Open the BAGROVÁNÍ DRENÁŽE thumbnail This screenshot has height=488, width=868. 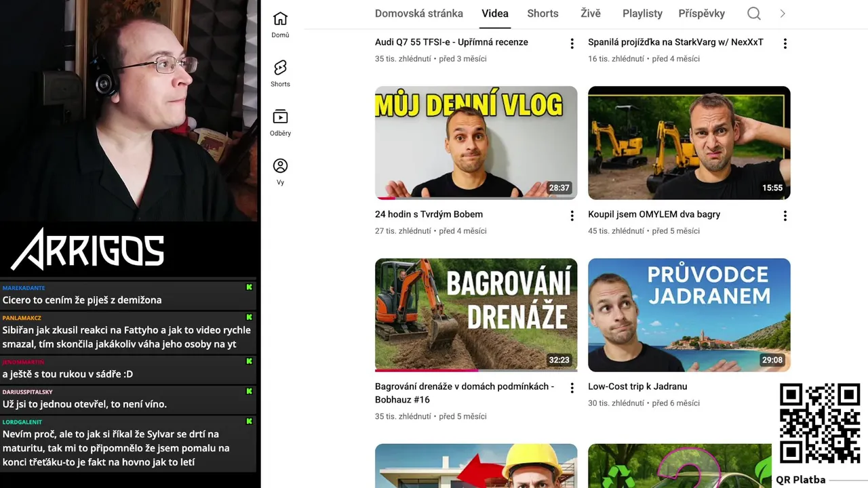coord(476,315)
